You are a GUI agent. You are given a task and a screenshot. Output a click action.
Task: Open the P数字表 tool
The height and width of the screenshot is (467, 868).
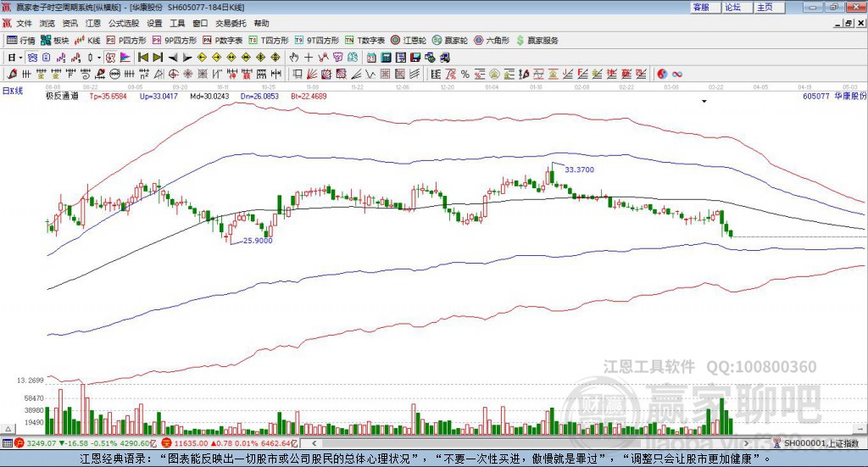223,41
